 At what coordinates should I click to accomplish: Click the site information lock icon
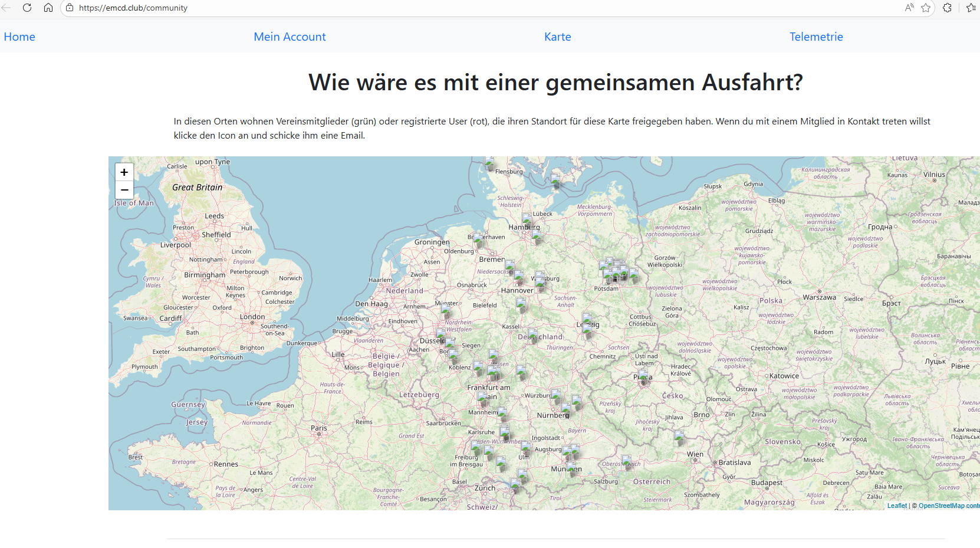coord(70,8)
